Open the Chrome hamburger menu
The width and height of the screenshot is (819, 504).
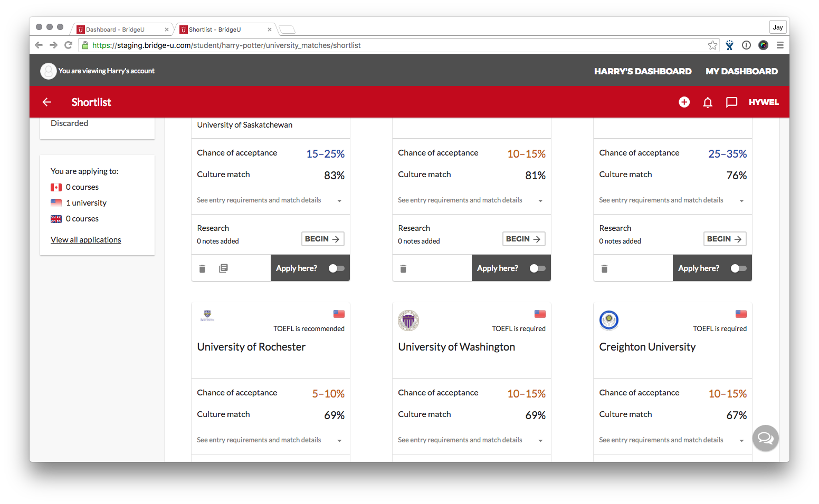click(x=780, y=45)
